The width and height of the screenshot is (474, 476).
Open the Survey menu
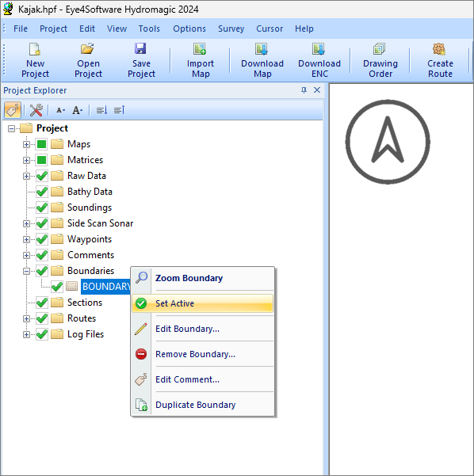pyautogui.click(x=231, y=29)
